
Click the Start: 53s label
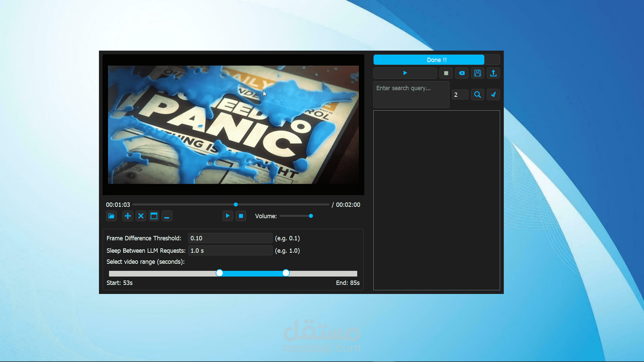coord(119,283)
